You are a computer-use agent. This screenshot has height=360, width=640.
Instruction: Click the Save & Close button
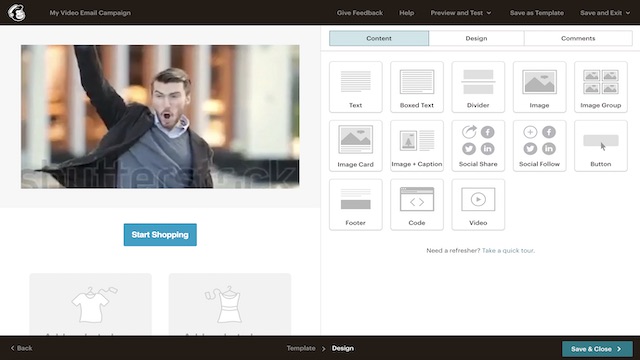pos(597,349)
